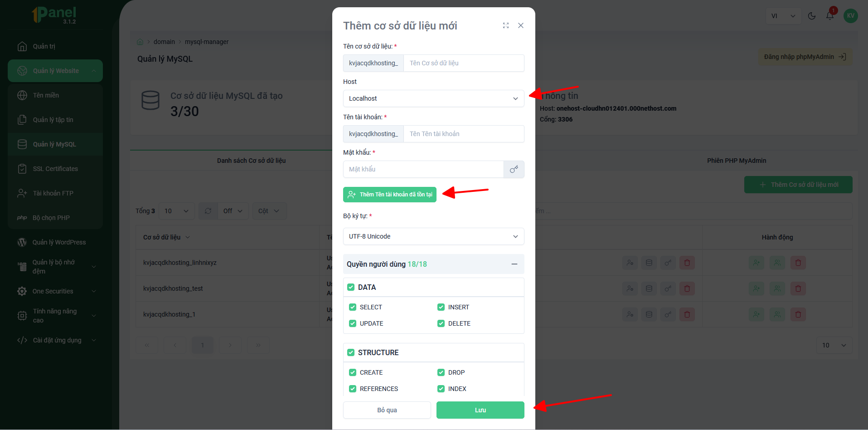Open the Host Localhost dropdown
Screen dimensions: 868x430
[x=434, y=98]
